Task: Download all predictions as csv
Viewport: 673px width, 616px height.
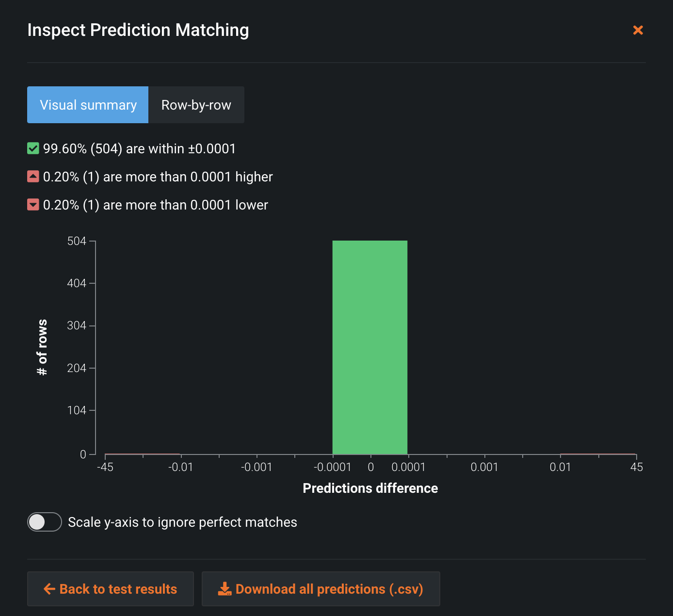Action: tap(321, 589)
